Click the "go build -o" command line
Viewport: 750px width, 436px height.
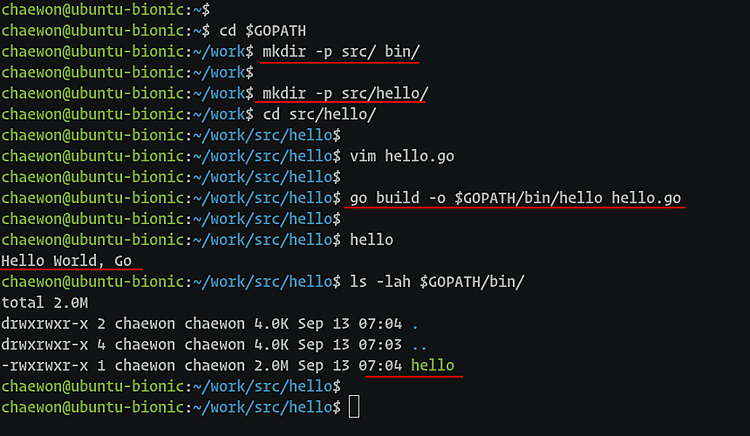[x=515, y=198]
